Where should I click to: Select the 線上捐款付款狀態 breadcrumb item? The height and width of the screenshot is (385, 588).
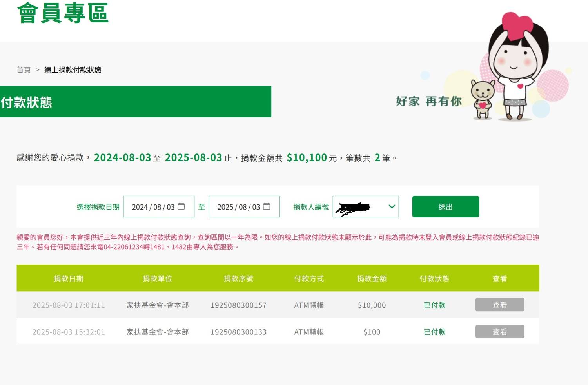[73, 70]
